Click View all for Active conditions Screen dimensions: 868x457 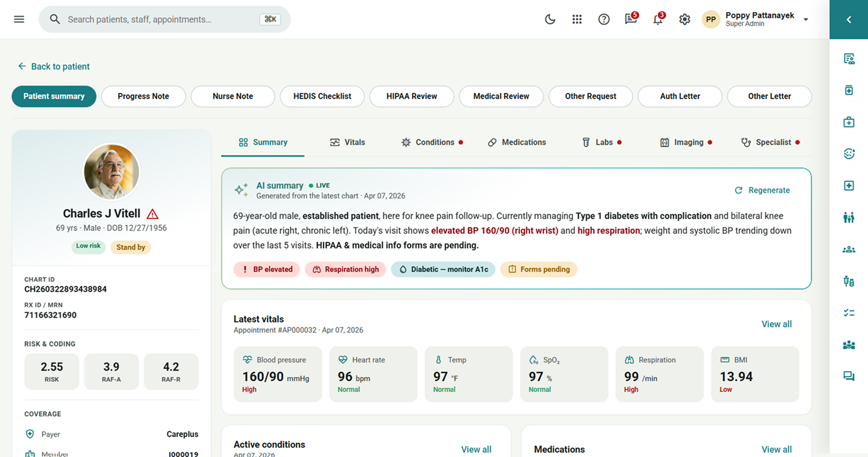pos(476,449)
